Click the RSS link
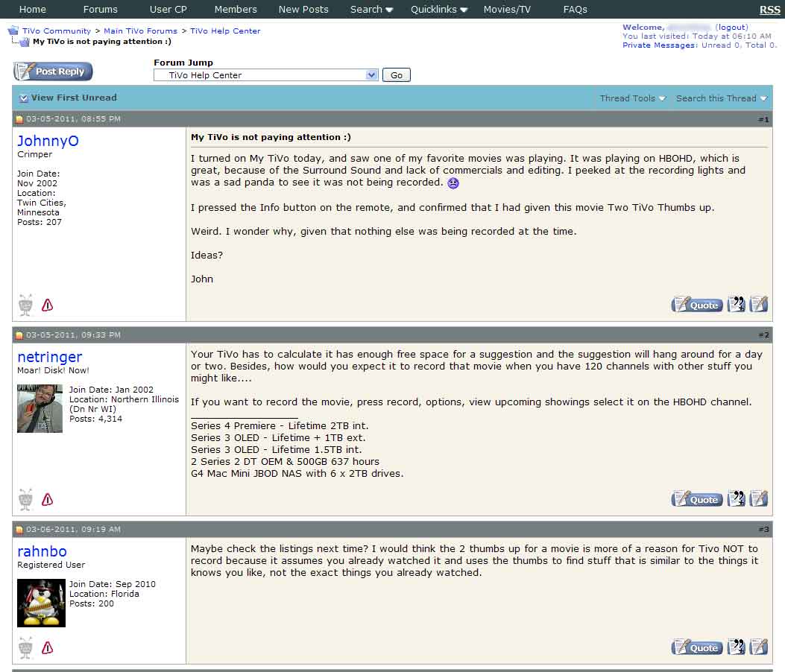Viewport: 785px width, 672px height. [x=769, y=10]
